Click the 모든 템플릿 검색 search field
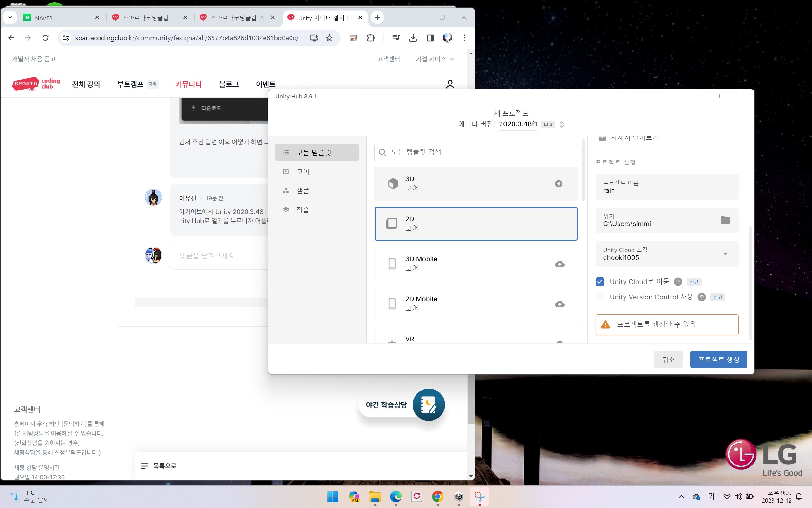Image resolution: width=812 pixels, height=508 pixels. point(476,152)
